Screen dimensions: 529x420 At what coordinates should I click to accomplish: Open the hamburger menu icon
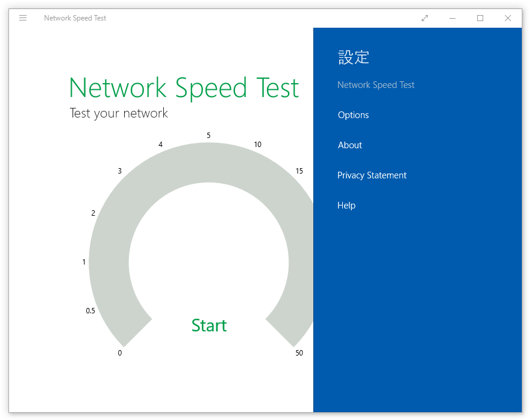[x=23, y=18]
